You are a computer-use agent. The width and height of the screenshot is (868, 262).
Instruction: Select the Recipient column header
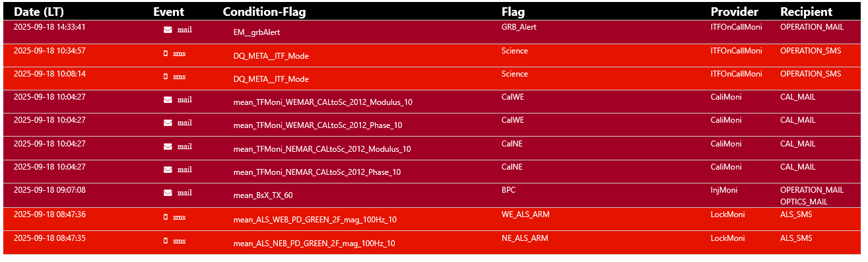coord(806,11)
